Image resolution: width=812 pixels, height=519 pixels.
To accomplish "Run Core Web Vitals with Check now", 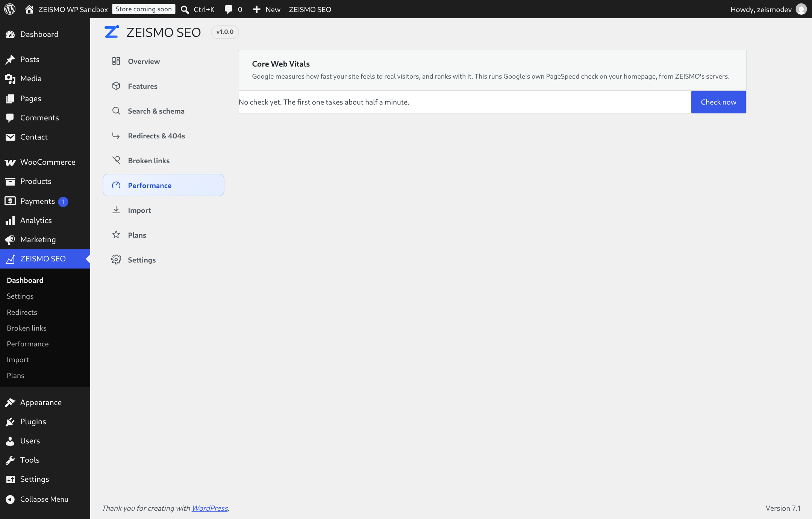I will point(718,102).
